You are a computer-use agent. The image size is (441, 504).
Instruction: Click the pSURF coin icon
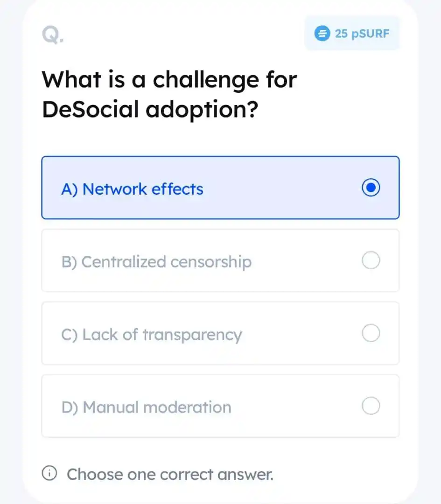pyautogui.click(x=322, y=34)
